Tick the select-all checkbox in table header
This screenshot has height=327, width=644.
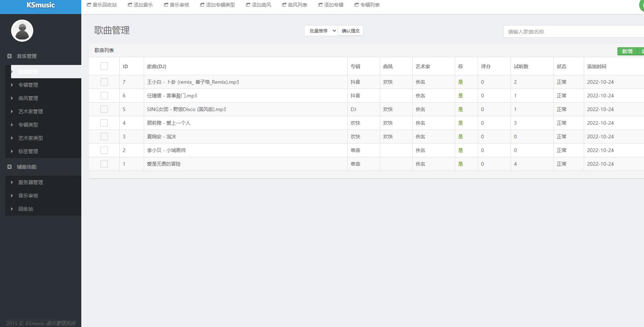point(104,66)
